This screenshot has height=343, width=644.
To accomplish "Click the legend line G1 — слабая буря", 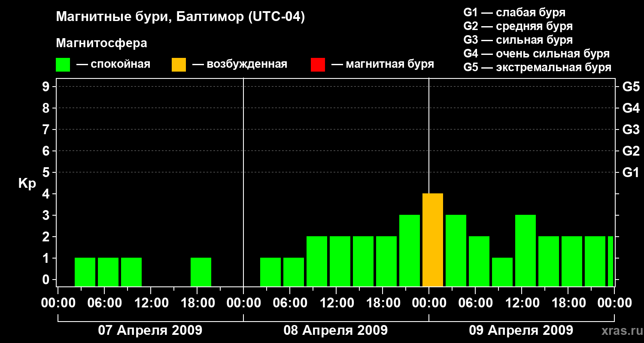I will pos(514,12).
